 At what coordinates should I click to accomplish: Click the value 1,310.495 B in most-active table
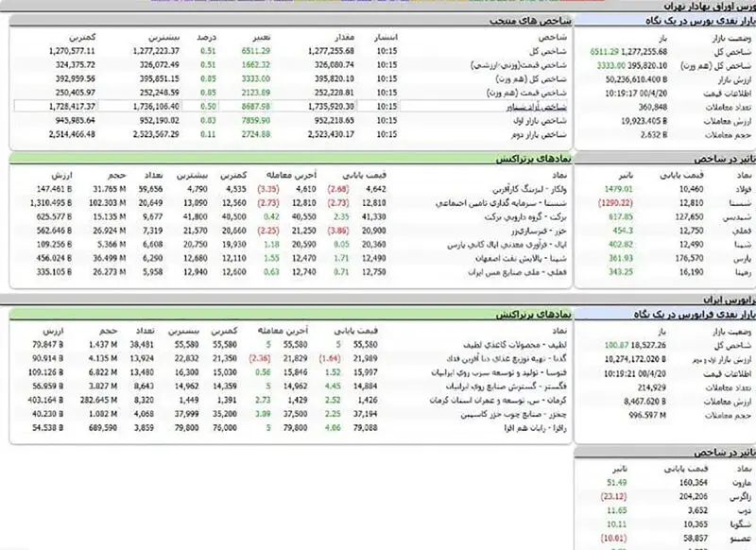pyautogui.click(x=51, y=203)
